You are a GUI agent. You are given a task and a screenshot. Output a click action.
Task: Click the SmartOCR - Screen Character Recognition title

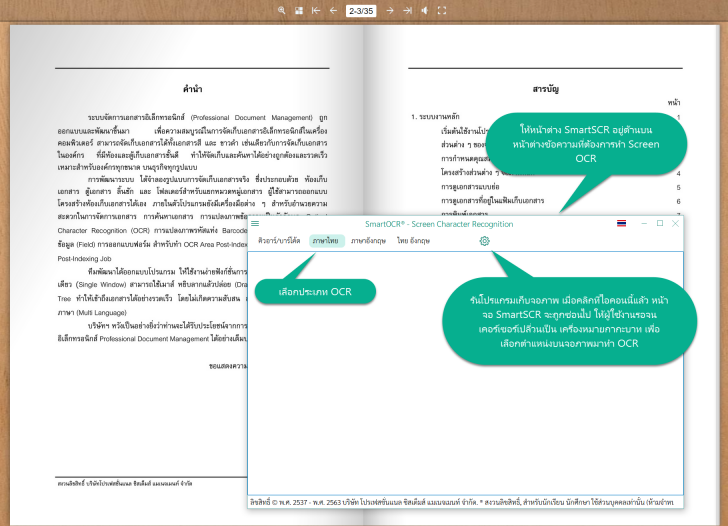439,224
